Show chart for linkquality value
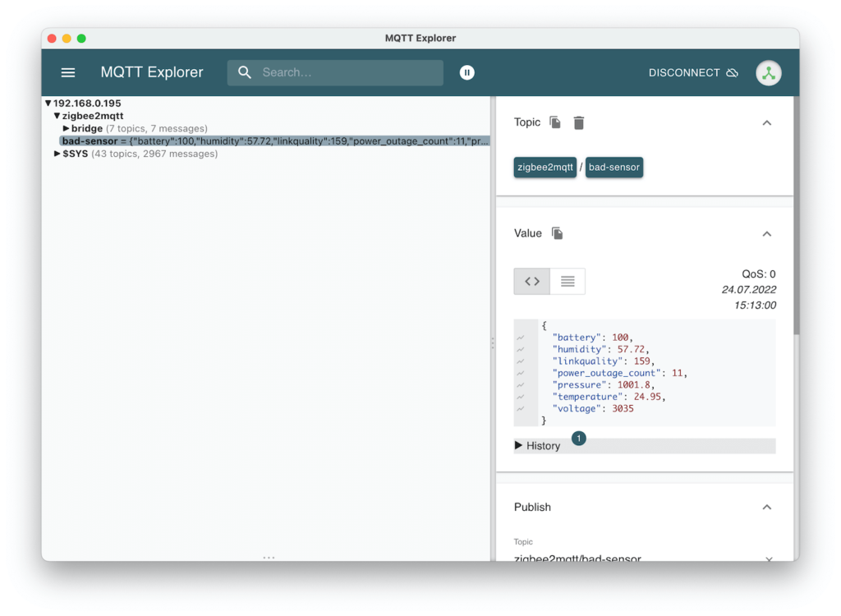 pos(521,361)
